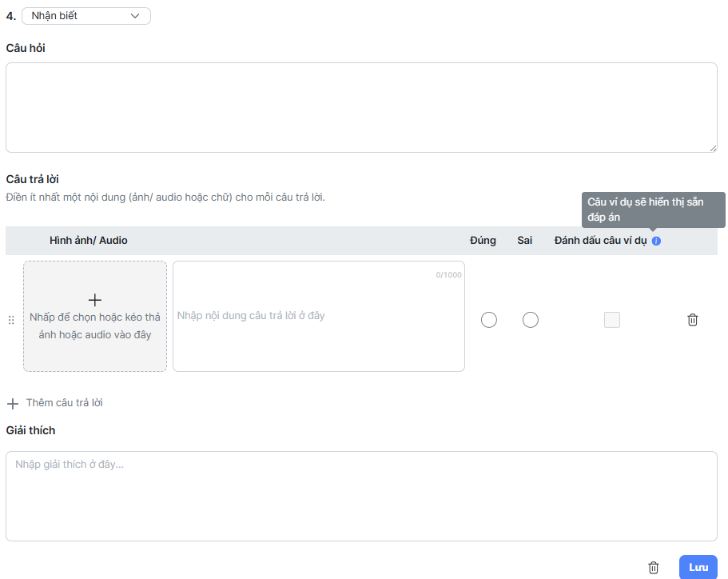728x579 pixels.
Task: Click the plus icon next to "Thêm câu trả lời"
Action: 13,403
